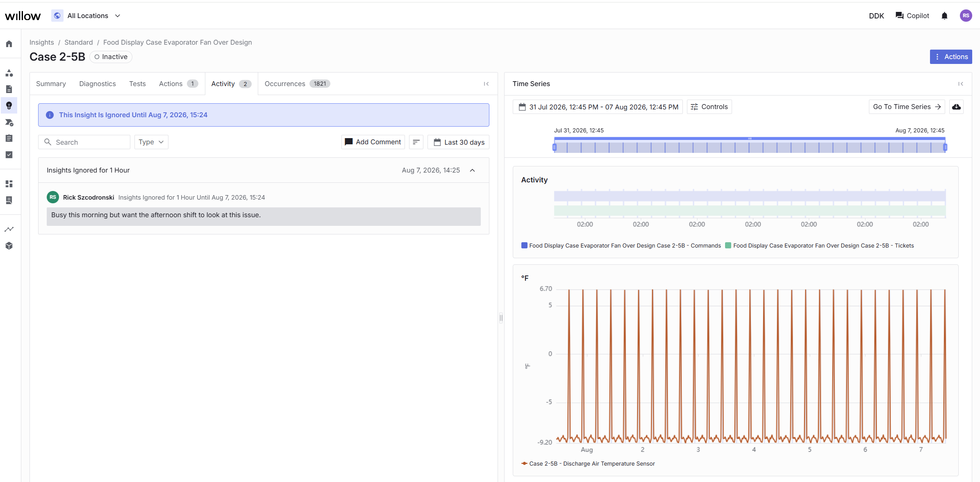980x482 pixels.
Task: Open the document page icon in sidebar
Action: click(9, 89)
